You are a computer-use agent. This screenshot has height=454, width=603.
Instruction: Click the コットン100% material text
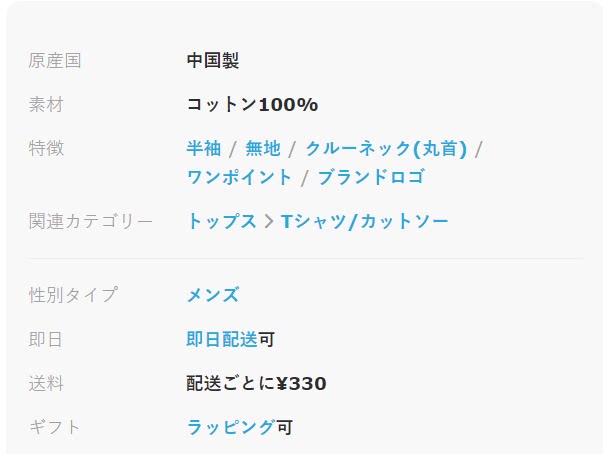(252, 105)
